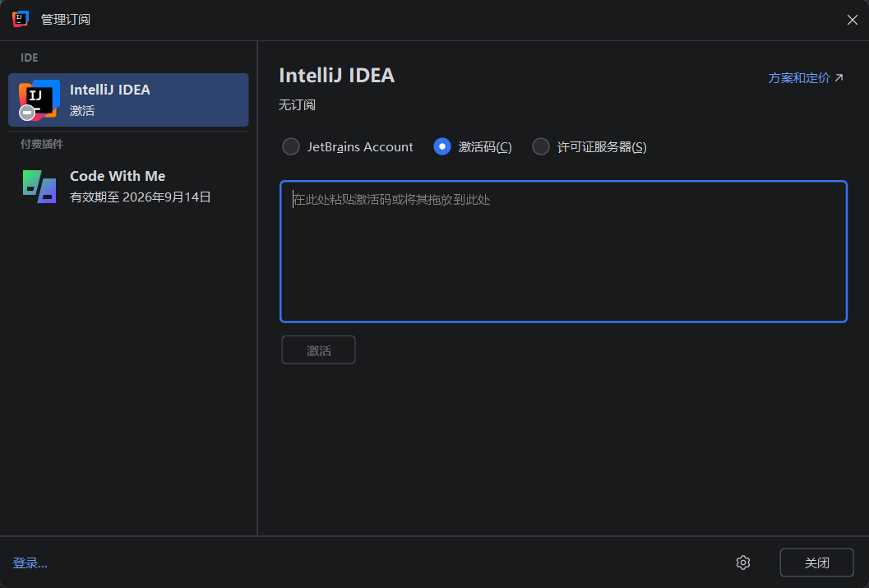Screen dimensions: 869x588
Task: Close the 管理订阅 dialog with X
Action: coord(853,20)
